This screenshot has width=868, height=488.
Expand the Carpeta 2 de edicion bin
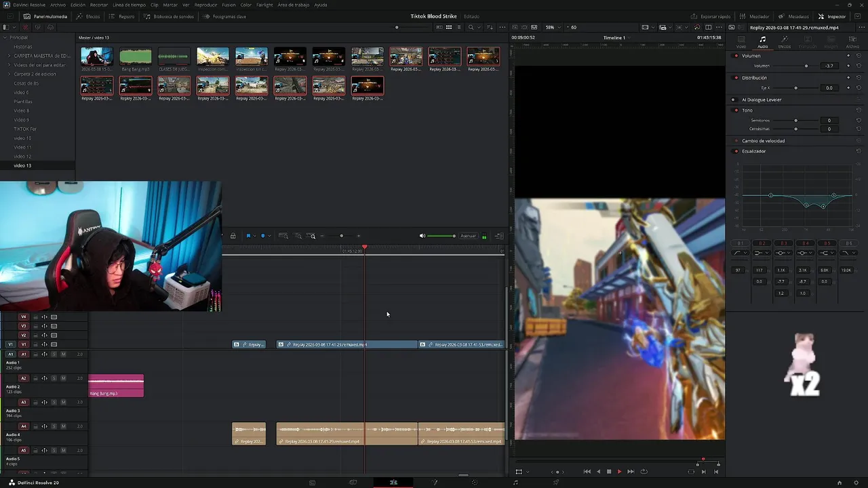point(9,74)
